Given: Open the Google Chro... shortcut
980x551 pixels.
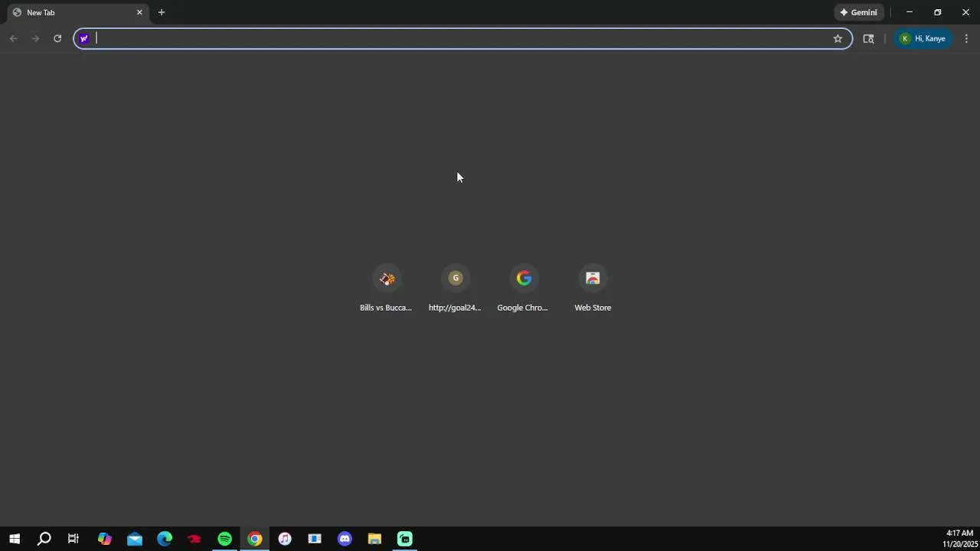Looking at the screenshot, I should (x=523, y=289).
